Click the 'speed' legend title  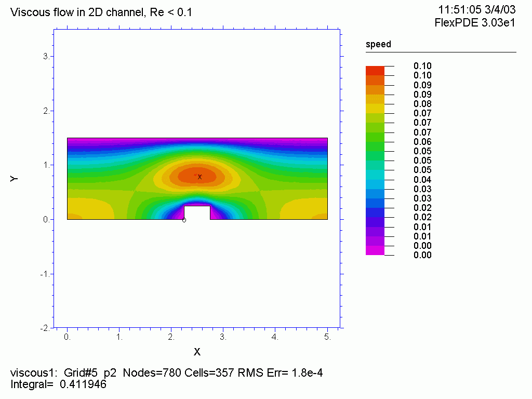[x=378, y=45]
